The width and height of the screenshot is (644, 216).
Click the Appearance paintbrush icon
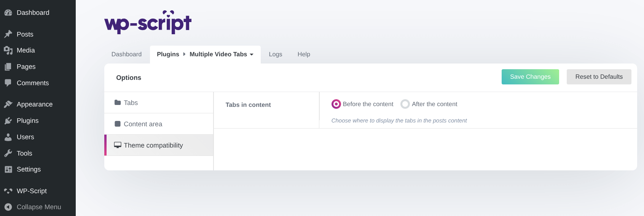point(8,104)
